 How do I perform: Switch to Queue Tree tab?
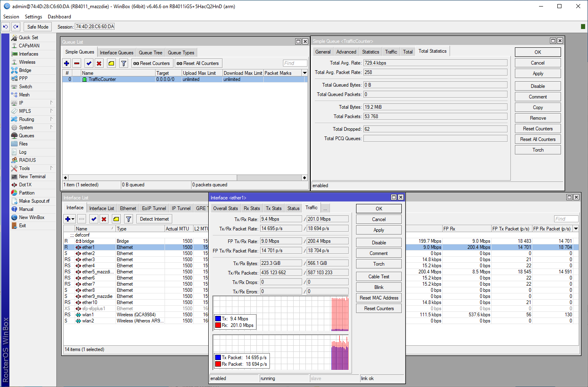pos(150,53)
